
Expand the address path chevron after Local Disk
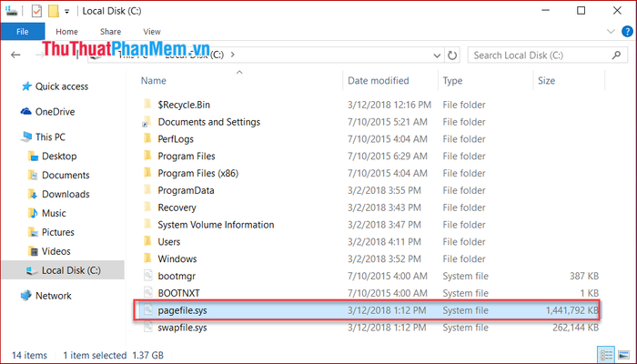[232, 55]
